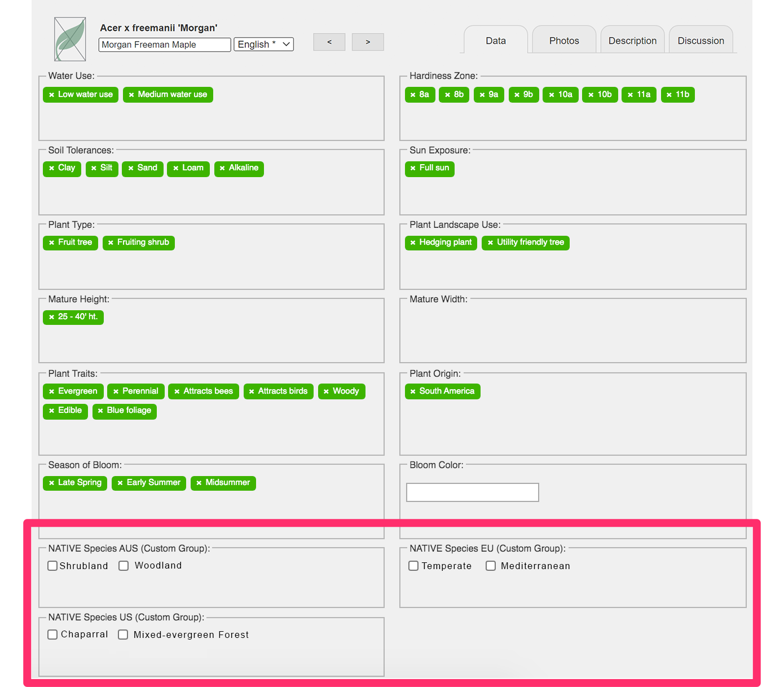This screenshot has height=687, width=784.
Task: Remove the Alkaline soil tag
Action: click(x=222, y=168)
